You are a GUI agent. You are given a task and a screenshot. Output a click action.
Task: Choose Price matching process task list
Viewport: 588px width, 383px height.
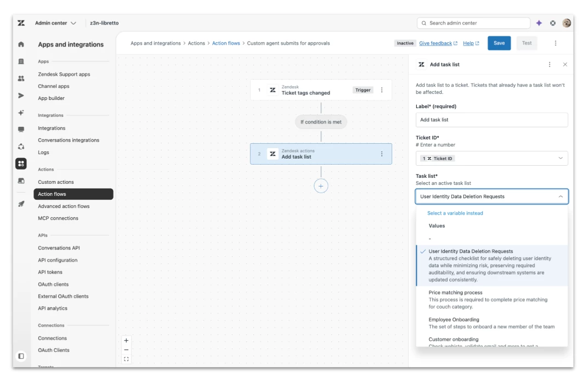pyautogui.click(x=491, y=300)
